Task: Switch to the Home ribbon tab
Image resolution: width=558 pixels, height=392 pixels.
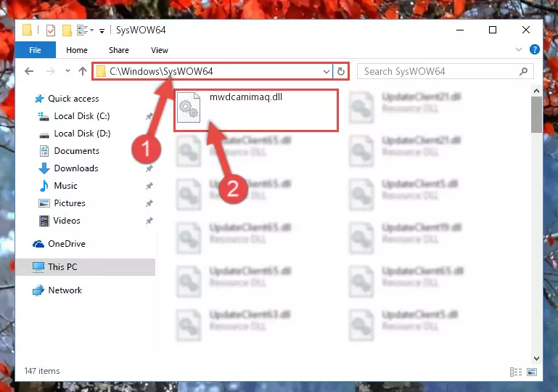Action: tap(77, 50)
